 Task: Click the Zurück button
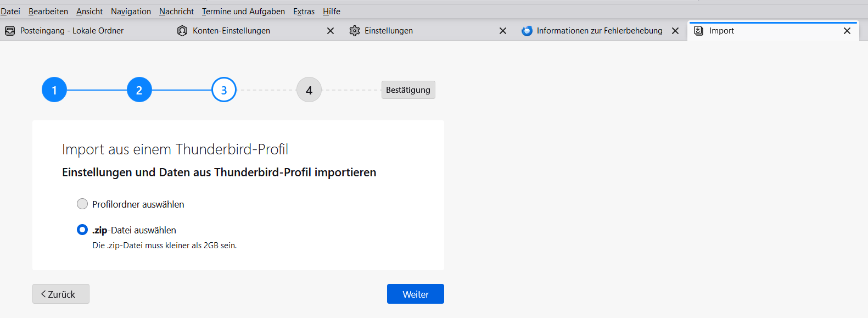61,294
